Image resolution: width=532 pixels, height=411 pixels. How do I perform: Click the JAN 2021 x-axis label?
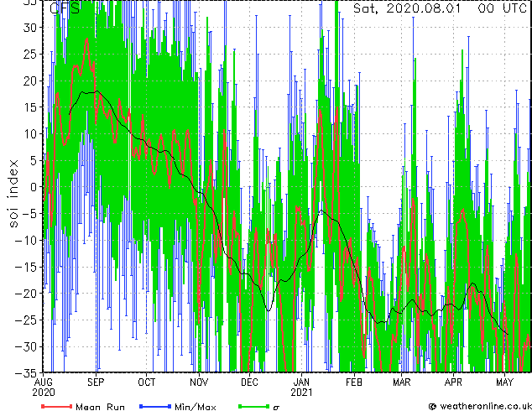(301, 388)
